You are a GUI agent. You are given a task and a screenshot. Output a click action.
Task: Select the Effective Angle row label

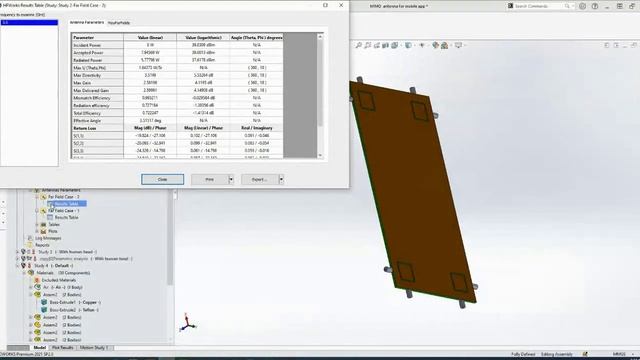97,120
